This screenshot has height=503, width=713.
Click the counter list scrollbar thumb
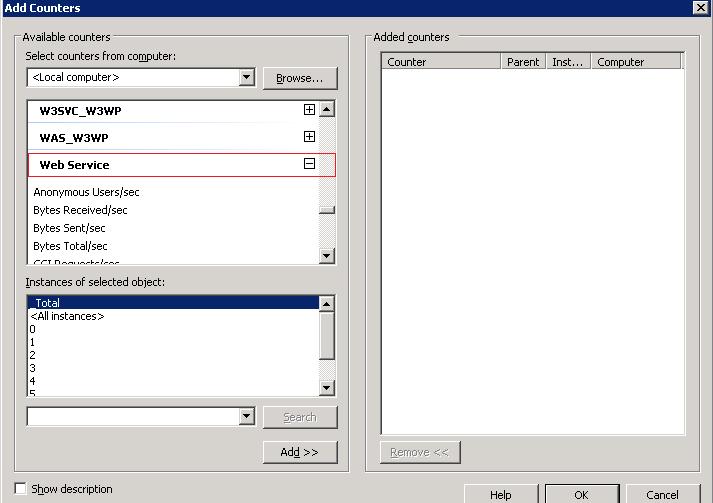326,210
